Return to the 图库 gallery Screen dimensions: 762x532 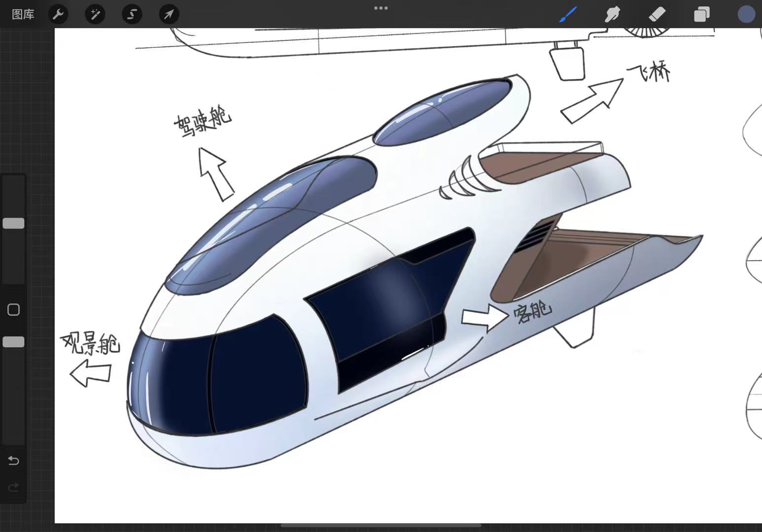[x=23, y=14]
